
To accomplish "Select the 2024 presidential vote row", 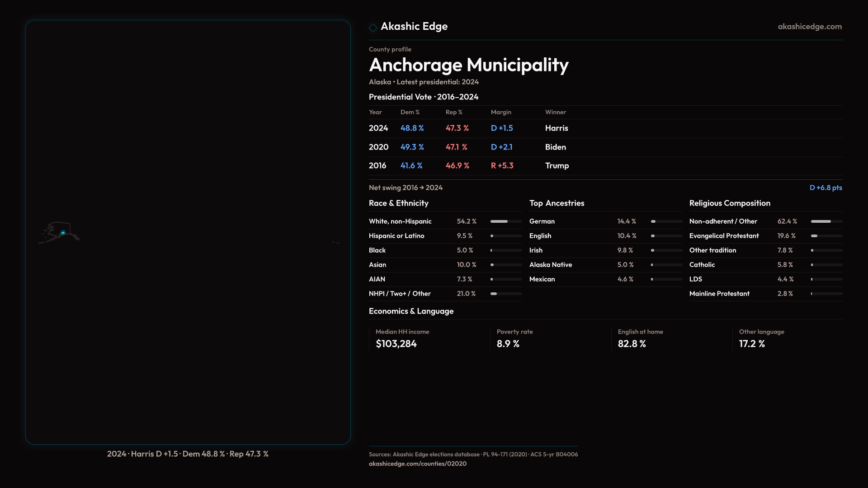I will coord(468,128).
